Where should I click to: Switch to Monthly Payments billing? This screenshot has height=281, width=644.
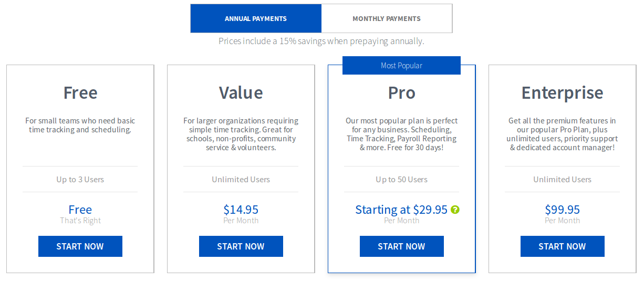pyautogui.click(x=386, y=18)
